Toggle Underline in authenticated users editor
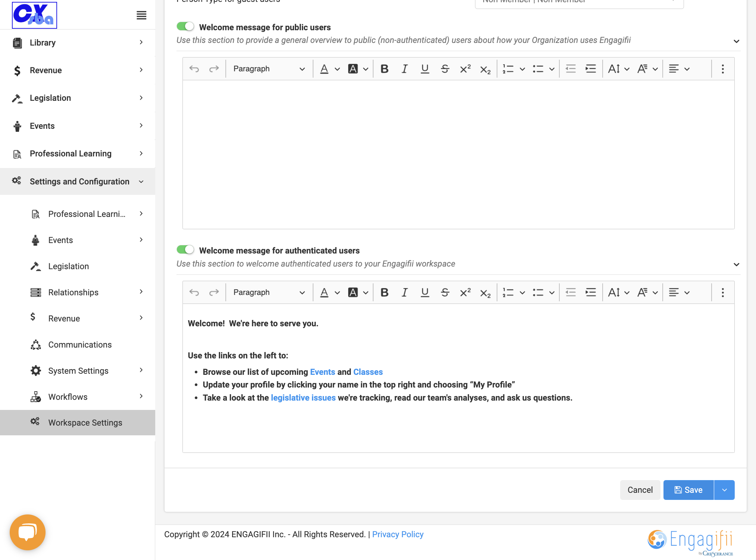This screenshot has width=756, height=560. (x=425, y=292)
